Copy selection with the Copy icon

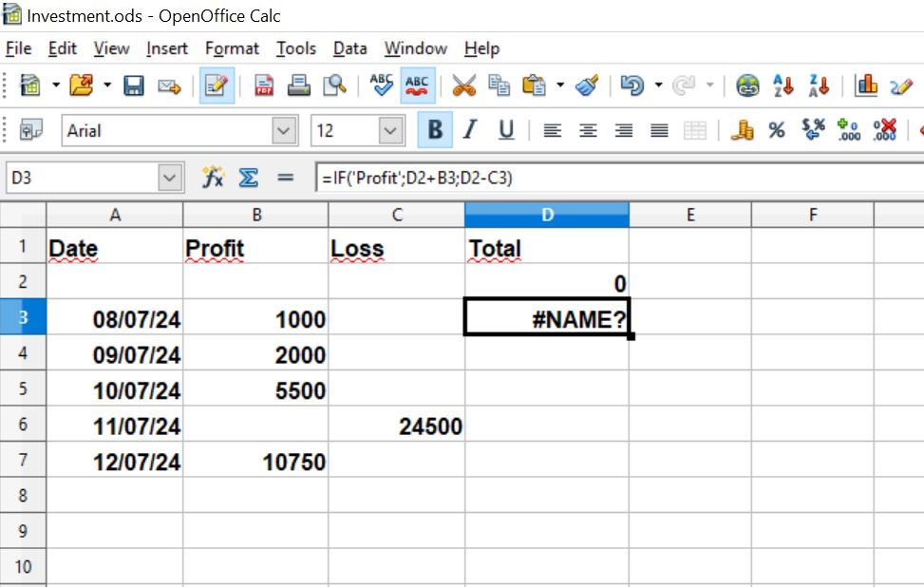[x=500, y=85]
